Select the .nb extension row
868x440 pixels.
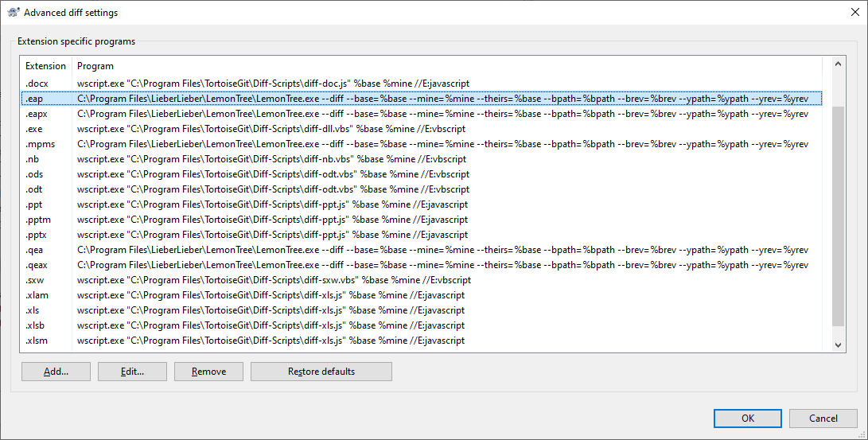(x=33, y=159)
